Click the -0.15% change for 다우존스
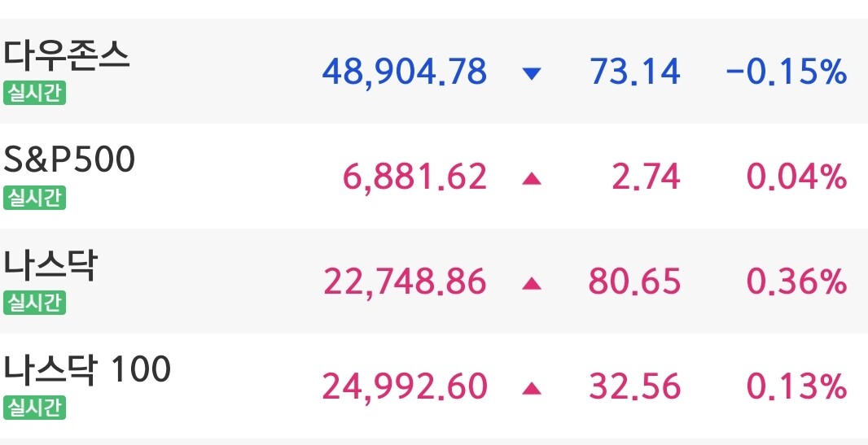The image size is (868, 445). (x=787, y=72)
